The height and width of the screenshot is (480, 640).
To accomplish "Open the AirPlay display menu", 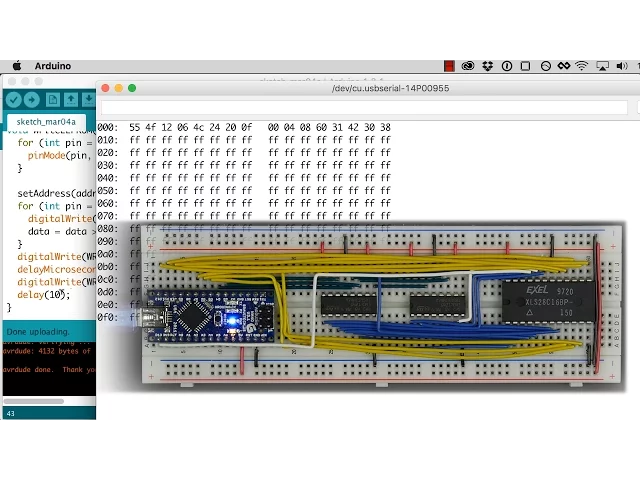I will point(602,66).
